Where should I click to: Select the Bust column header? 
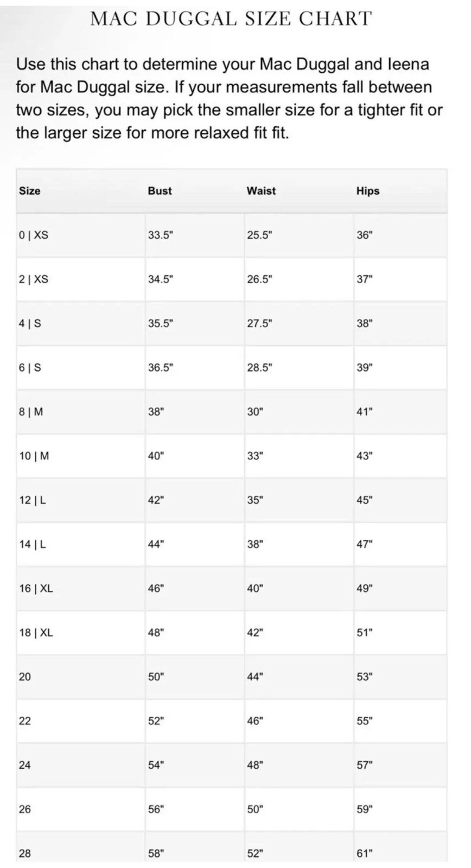[x=160, y=191]
